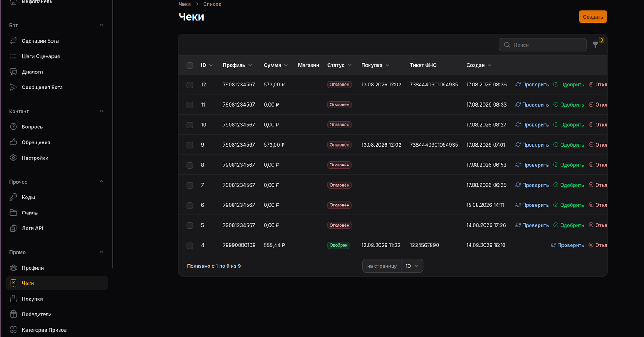The image size is (644, 337).
Task: Sort the table by Сумма column
Action: 276,65
